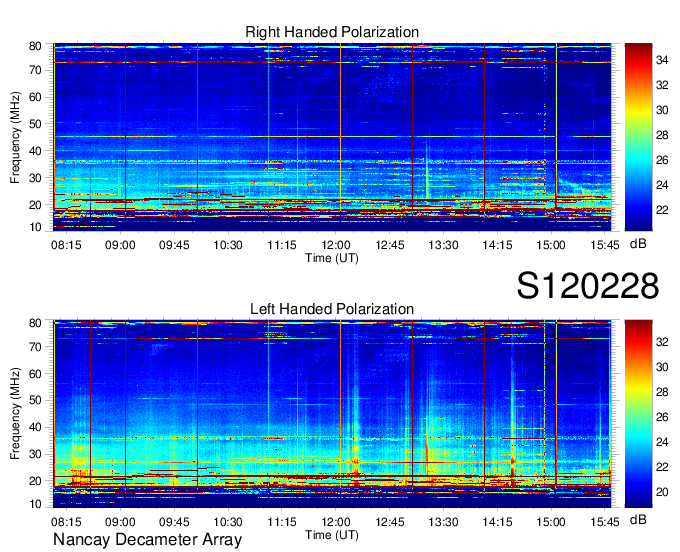The image size is (680, 552).
Task: Click the 11:15 time tick under Left Handed plot
Action: (282, 522)
